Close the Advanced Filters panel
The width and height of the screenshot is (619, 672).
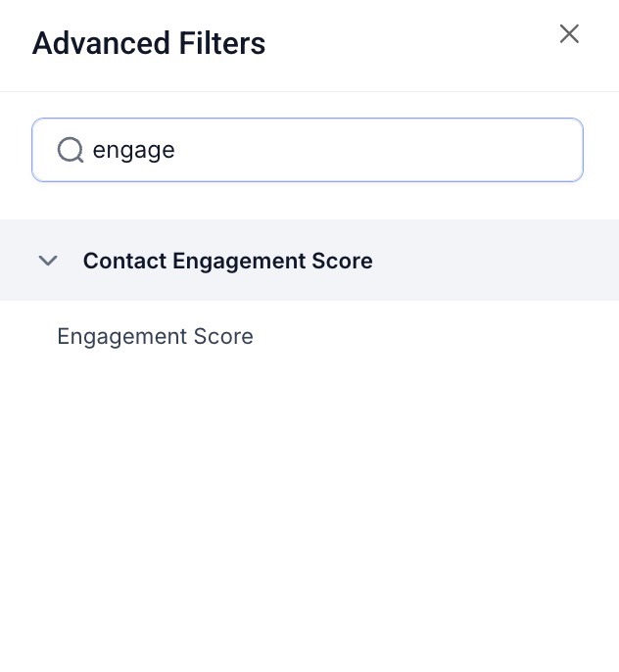(569, 34)
